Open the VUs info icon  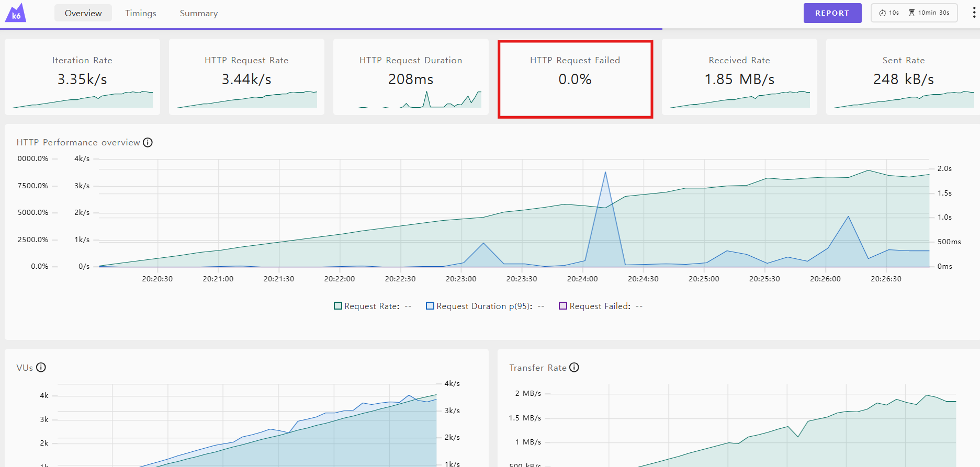(x=41, y=367)
